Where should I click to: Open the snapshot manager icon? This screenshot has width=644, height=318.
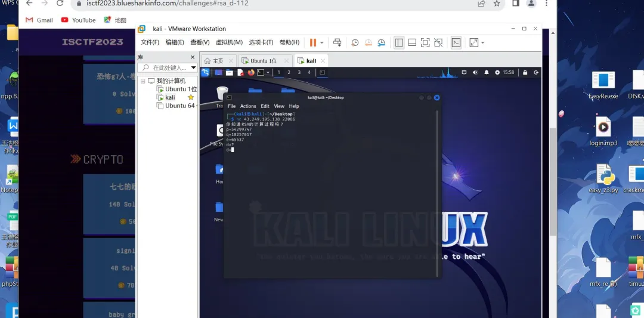click(381, 43)
